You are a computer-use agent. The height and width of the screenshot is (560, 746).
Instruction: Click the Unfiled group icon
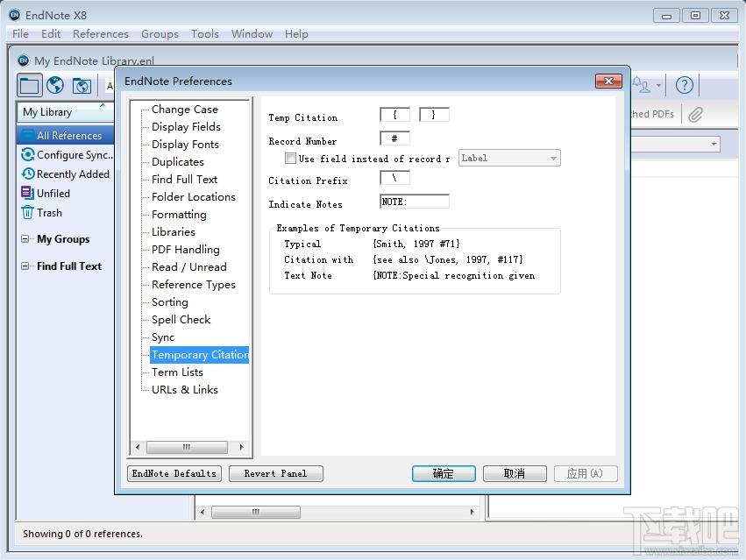(x=27, y=193)
